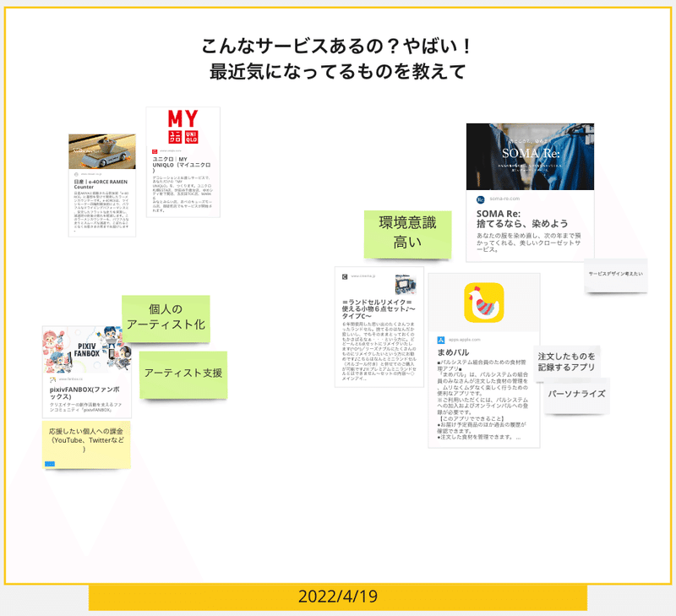
Task: Click the 日産 | e-4ORCE RAMEN Counter title
Action: click(x=101, y=184)
